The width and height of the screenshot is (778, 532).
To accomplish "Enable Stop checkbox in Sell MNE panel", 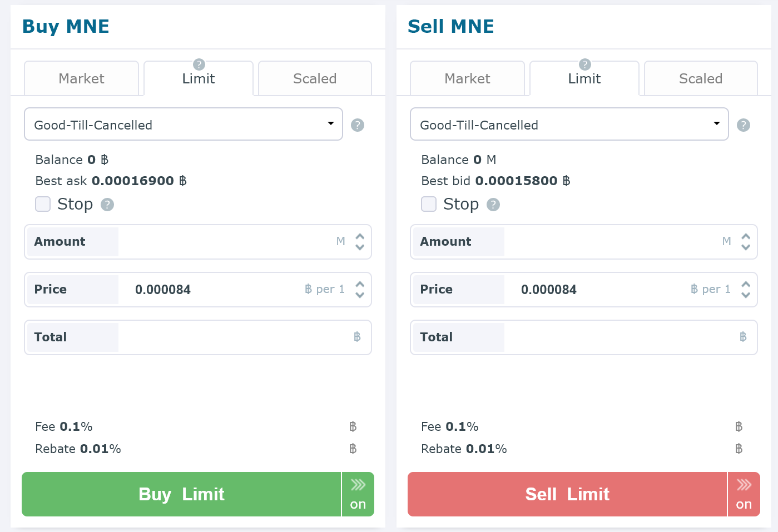I will click(429, 204).
